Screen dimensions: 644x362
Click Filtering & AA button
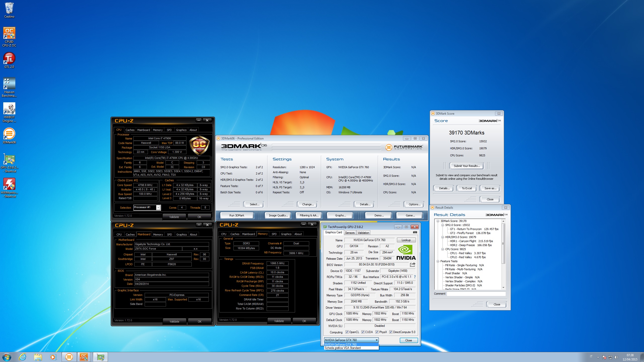point(309,215)
